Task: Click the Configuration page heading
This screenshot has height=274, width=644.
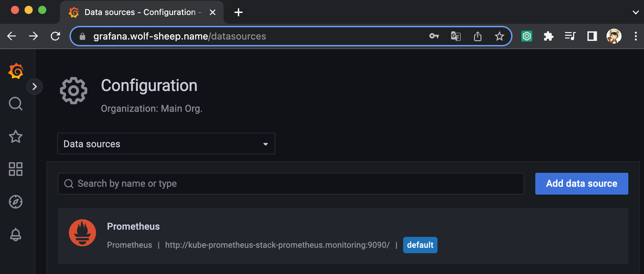Action: point(149,85)
